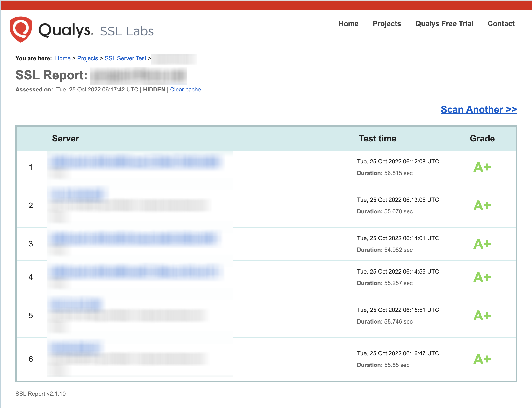Click the A+ grade in row 1
532x408 pixels.
click(482, 167)
